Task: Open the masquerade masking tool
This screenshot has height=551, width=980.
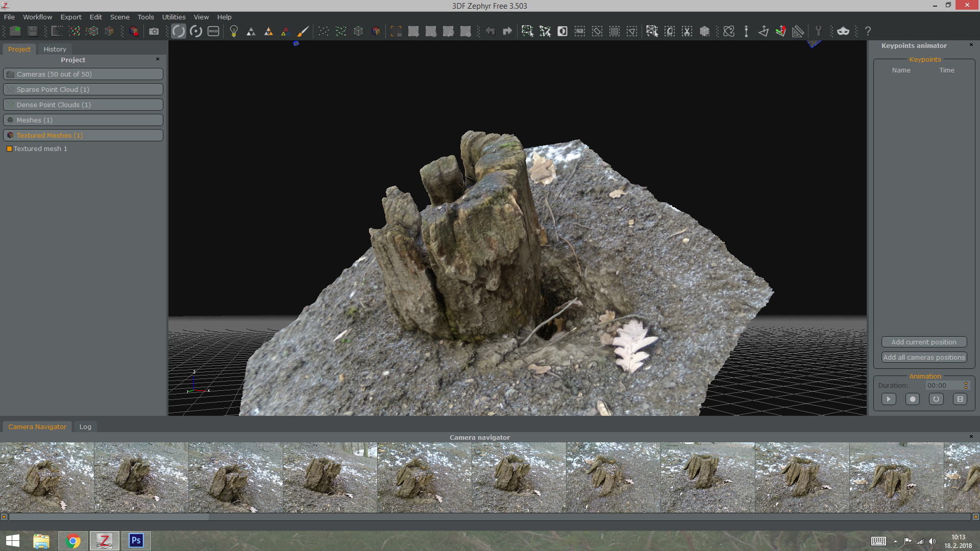Action: pyautogui.click(x=843, y=31)
